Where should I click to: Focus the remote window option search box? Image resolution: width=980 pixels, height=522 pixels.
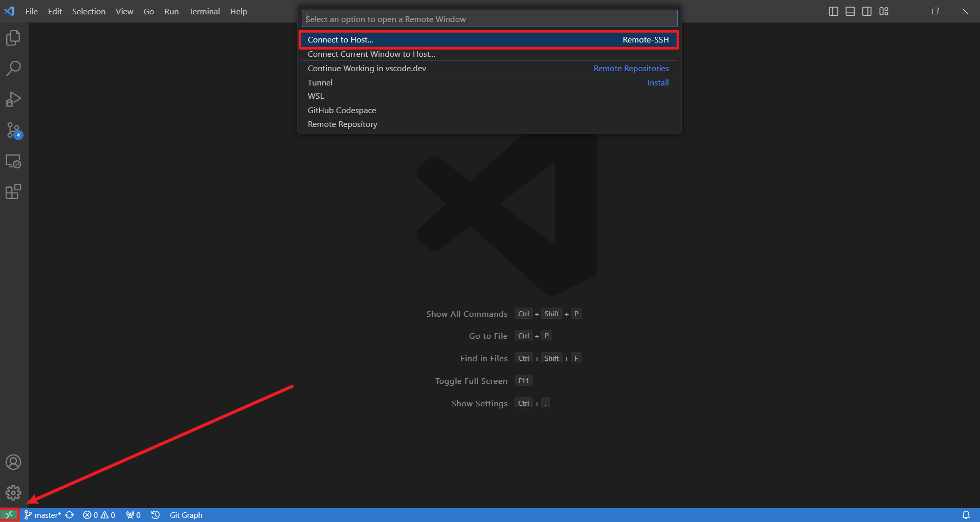489,19
